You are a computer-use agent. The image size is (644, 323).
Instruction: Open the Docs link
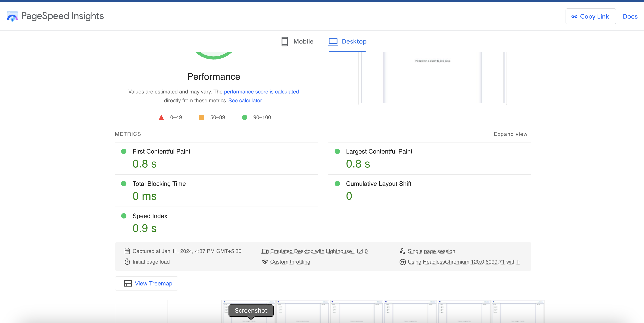click(x=630, y=17)
